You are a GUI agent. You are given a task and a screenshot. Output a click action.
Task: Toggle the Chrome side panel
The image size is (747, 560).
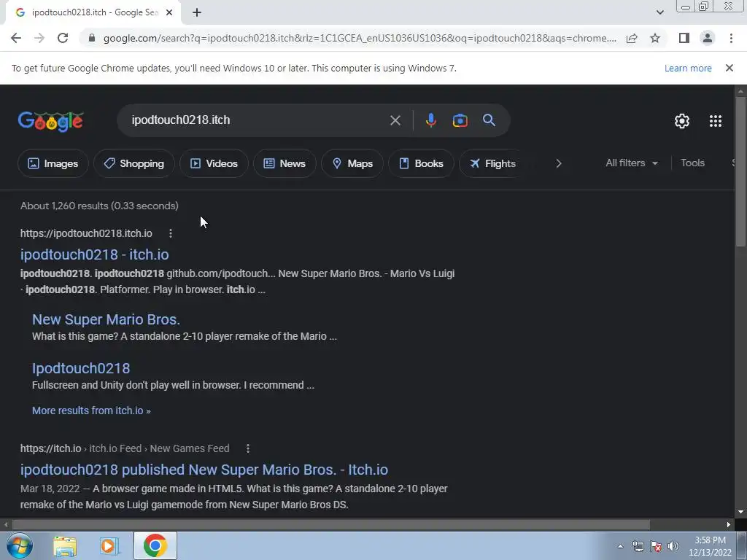coord(684,38)
